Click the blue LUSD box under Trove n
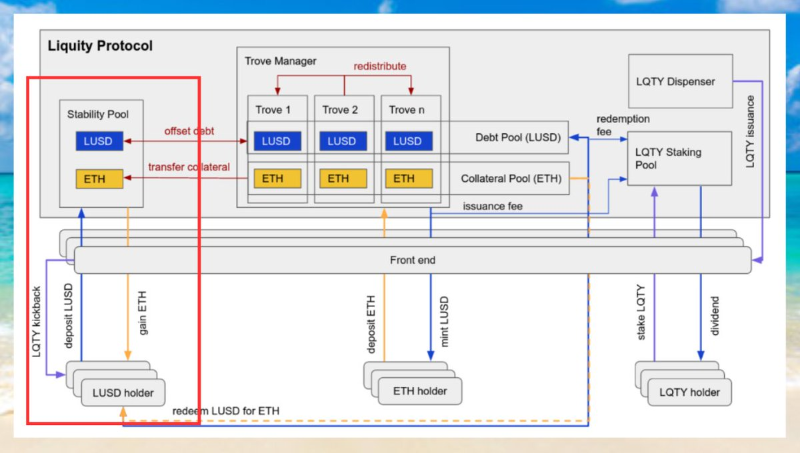The height and width of the screenshot is (453, 800). click(409, 141)
